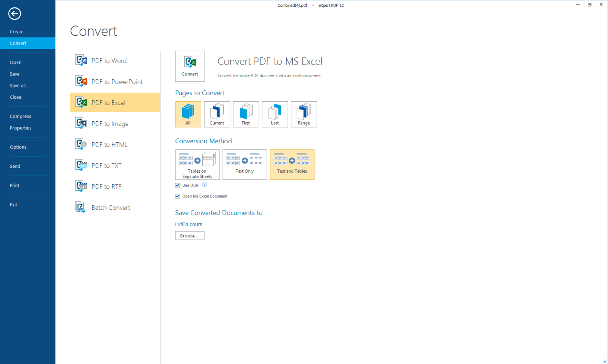Select the Current pages option
This screenshot has height=364, width=608.
[x=217, y=114]
